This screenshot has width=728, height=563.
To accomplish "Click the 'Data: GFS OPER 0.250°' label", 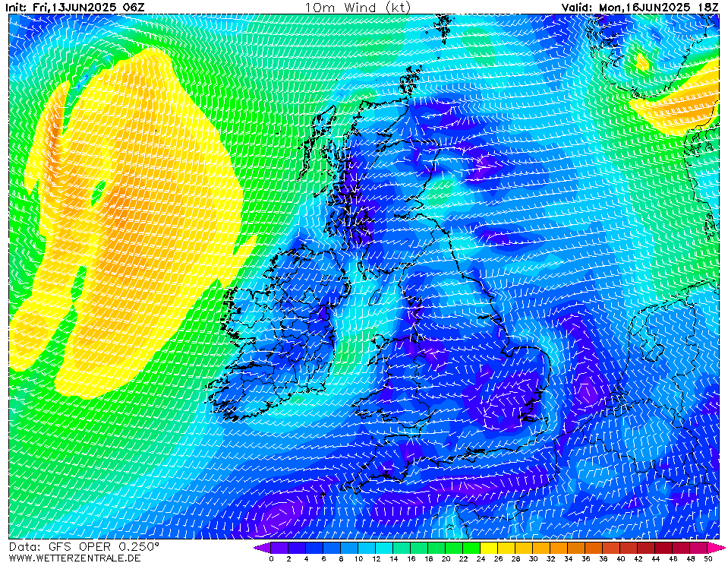I will coord(84,546).
